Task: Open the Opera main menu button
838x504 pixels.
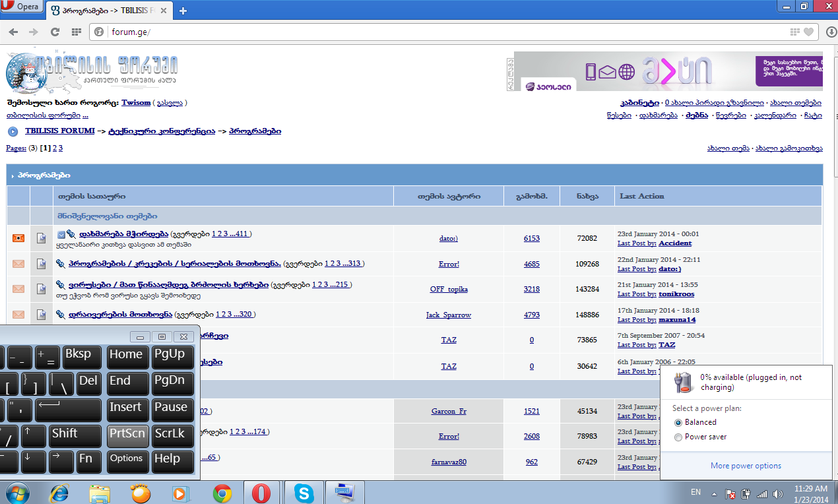Action: tap(22, 7)
